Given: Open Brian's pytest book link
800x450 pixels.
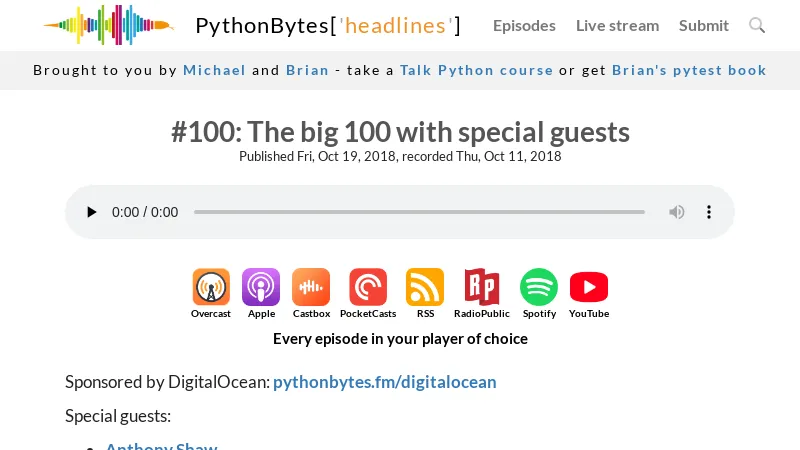Looking at the screenshot, I should [689, 70].
